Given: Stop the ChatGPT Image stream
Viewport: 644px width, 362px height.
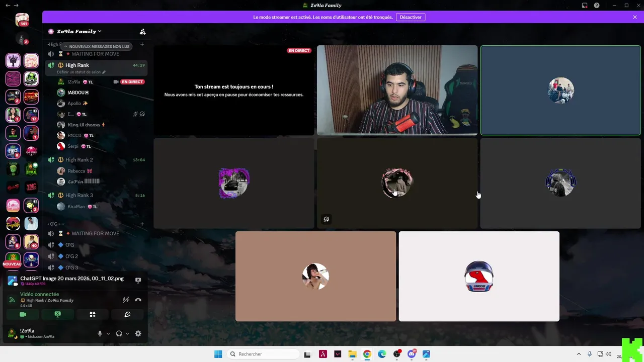Looking at the screenshot, I should tap(138, 280).
